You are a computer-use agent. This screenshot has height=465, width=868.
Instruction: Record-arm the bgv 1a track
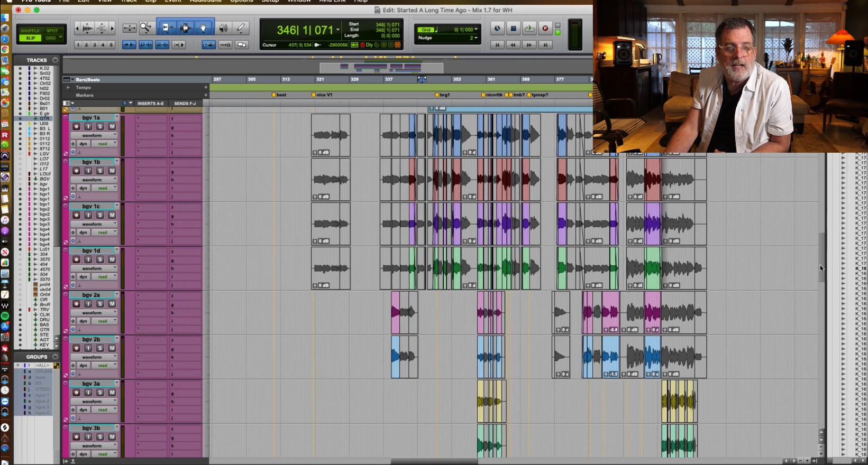(x=76, y=126)
